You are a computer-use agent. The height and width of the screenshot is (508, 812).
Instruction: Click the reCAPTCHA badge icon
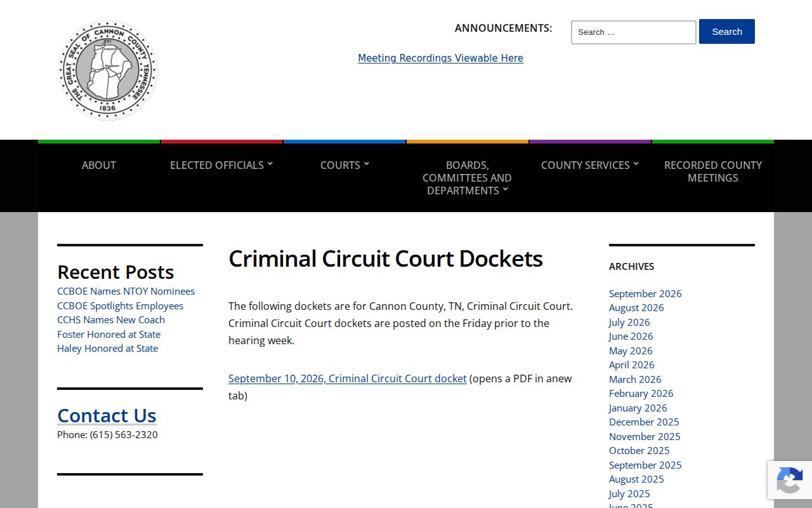[789, 480]
